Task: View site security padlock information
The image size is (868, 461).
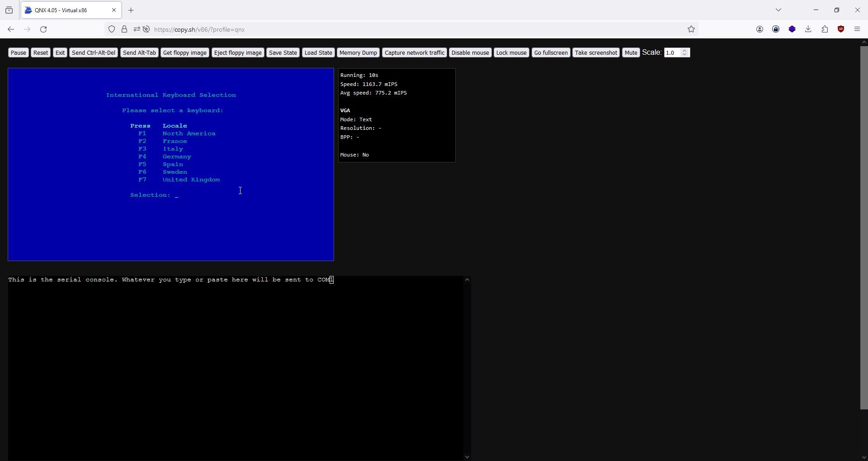Action: (124, 29)
